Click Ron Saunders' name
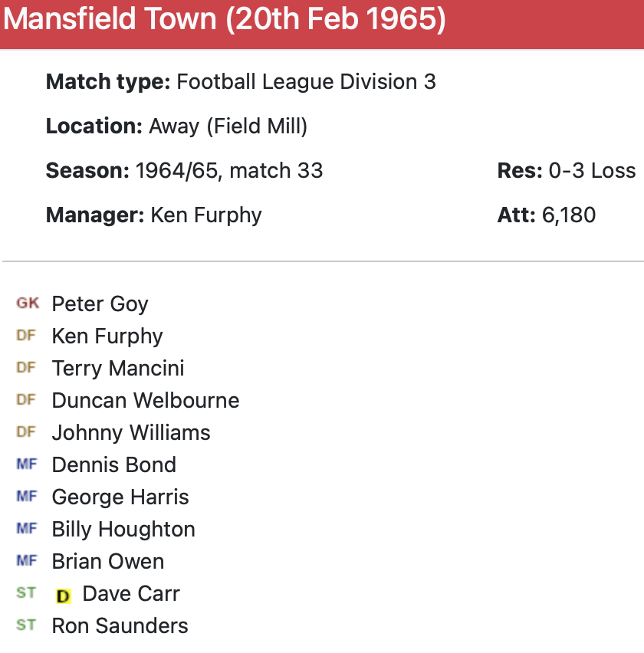This screenshot has width=644, height=653. point(120,626)
